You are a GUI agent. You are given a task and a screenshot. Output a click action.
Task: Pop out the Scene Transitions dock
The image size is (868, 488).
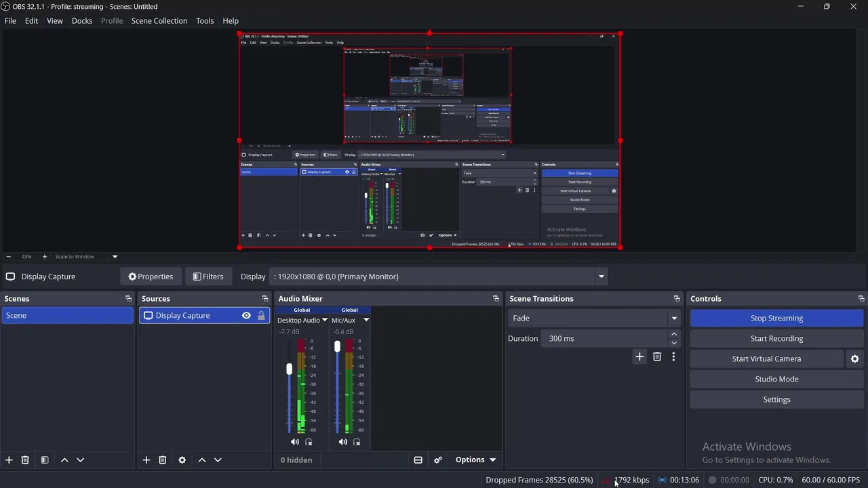click(x=677, y=299)
